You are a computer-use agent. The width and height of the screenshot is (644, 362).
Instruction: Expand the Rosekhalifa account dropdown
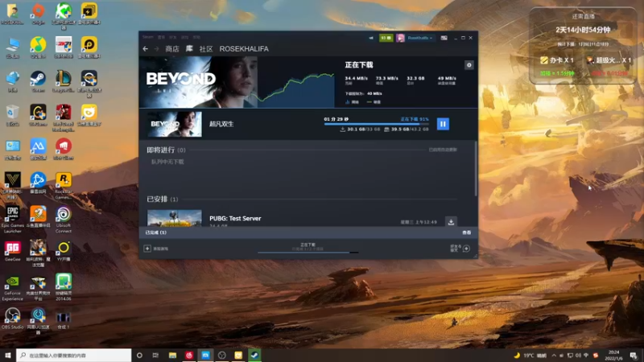click(419, 38)
